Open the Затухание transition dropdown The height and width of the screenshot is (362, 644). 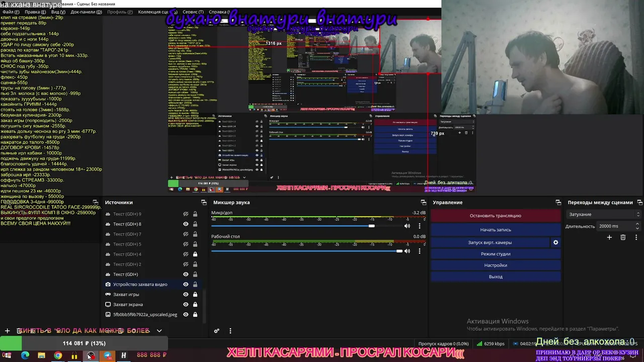[x=604, y=214]
